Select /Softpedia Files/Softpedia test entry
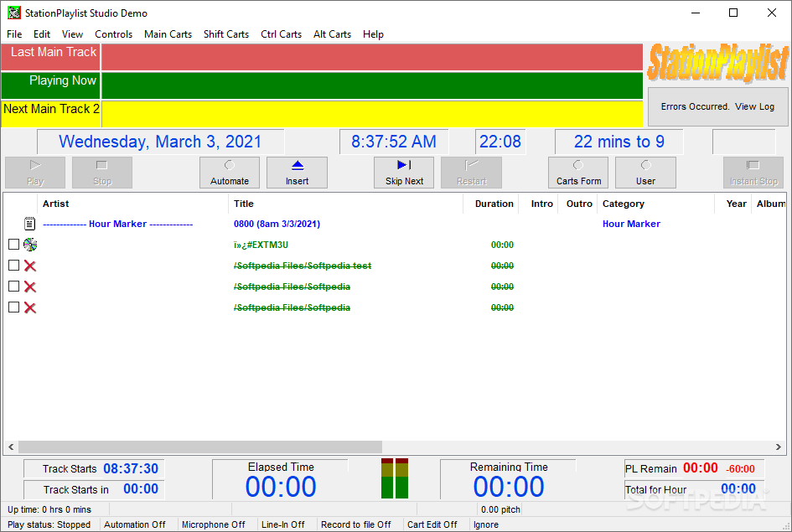This screenshot has height=532, width=792. click(x=303, y=266)
